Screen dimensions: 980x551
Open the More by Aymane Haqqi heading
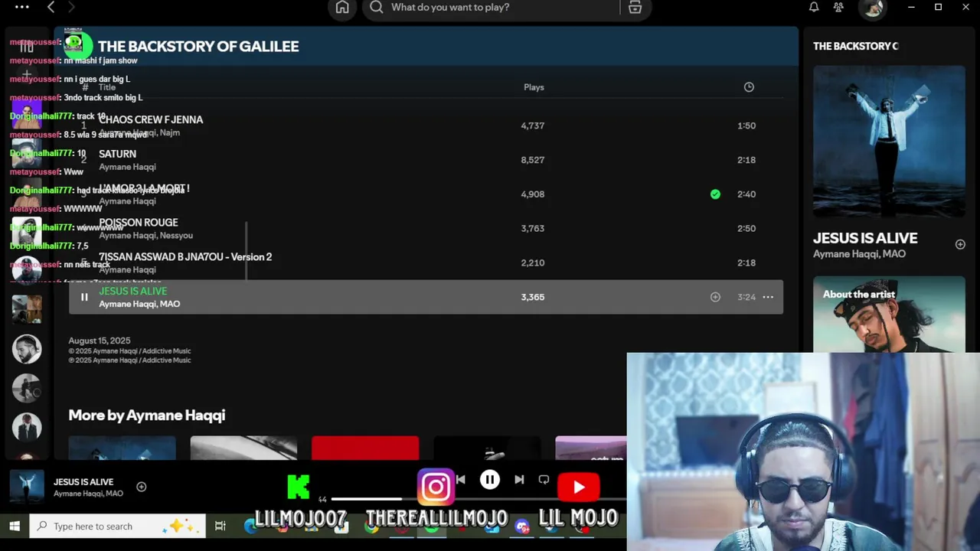[147, 416]
